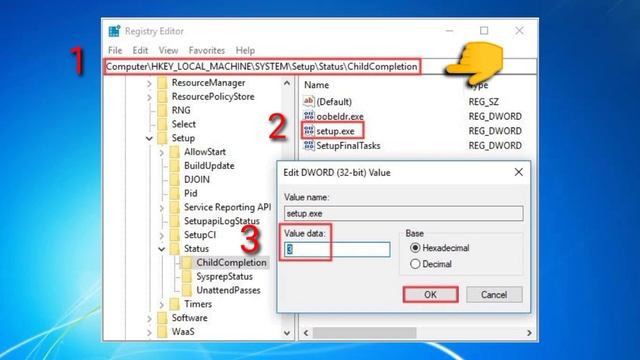Collapse the Status key
640x360 pixels.
coord(162,249)
